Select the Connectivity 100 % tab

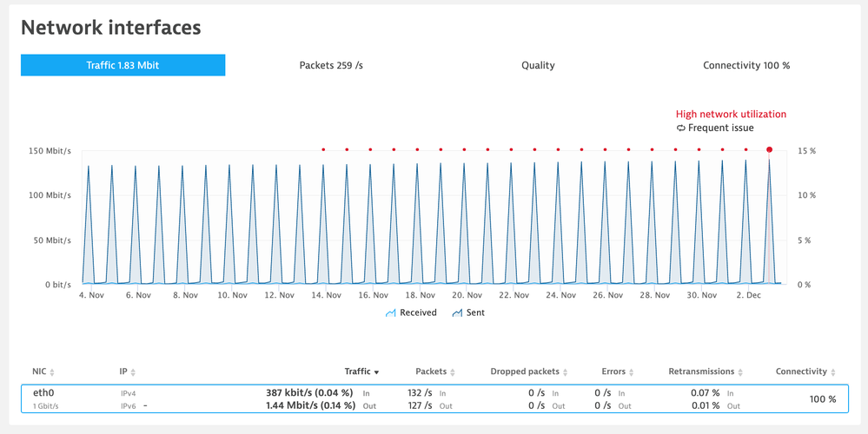tap(746, 65)
